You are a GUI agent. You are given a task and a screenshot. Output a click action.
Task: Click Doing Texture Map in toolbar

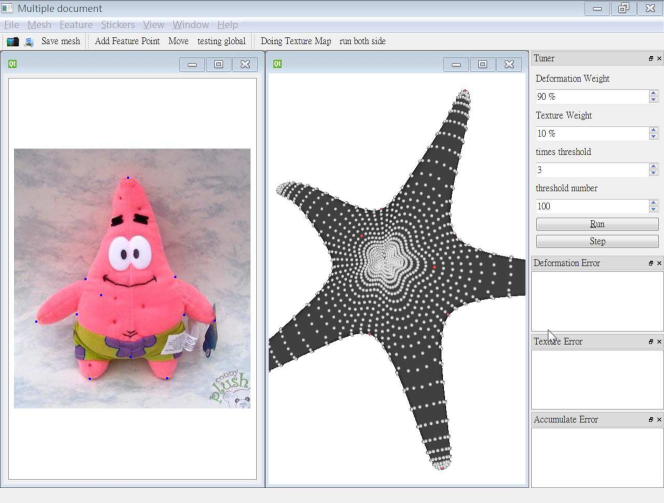(x=296, y=41)
